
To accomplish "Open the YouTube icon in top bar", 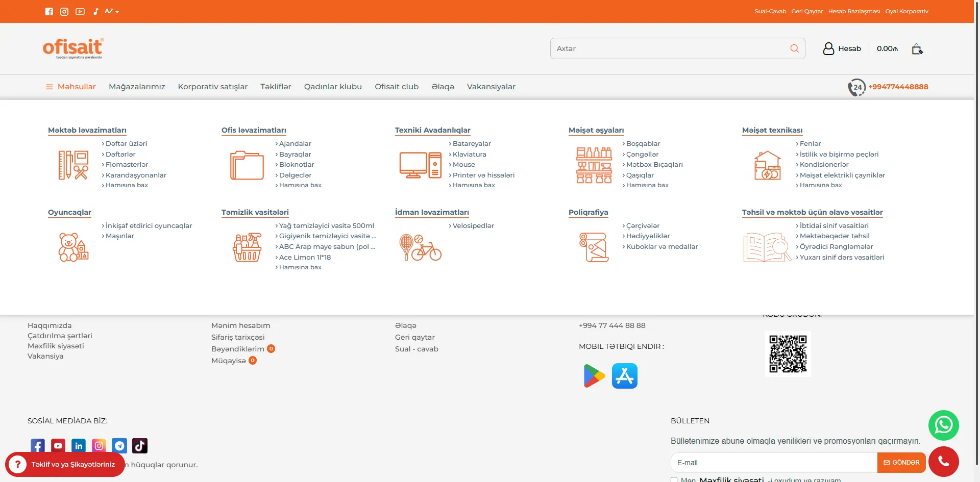I will 80,11.
